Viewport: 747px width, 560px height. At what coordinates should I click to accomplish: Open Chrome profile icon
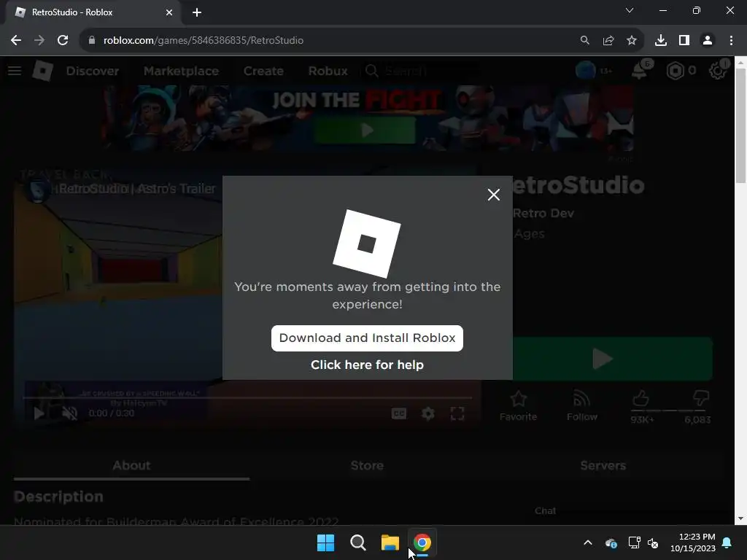click(708, 41)
